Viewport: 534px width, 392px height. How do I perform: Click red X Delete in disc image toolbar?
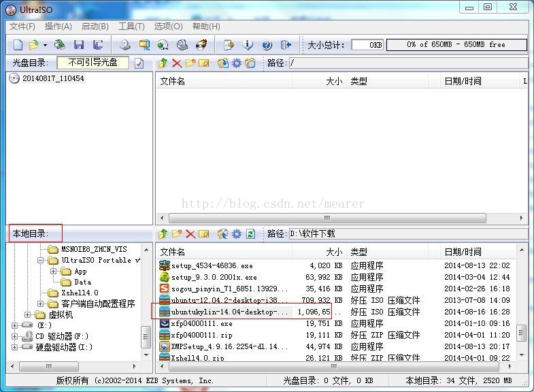(177, 63)
